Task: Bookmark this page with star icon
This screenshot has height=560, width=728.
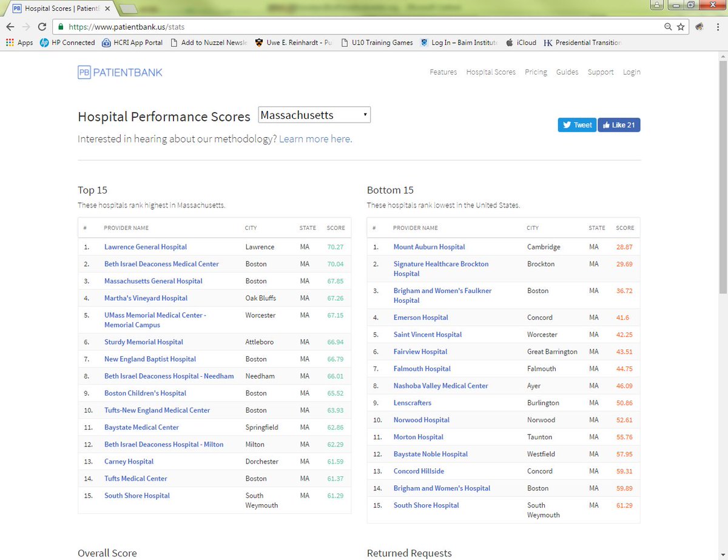Action: pyautogui.click(x=681, y=27)
